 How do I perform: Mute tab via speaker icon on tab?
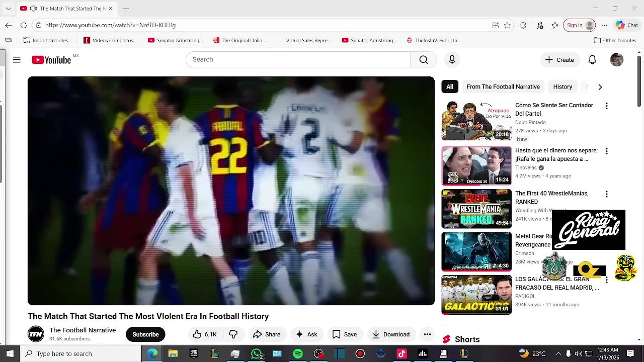tap(33, 9)
